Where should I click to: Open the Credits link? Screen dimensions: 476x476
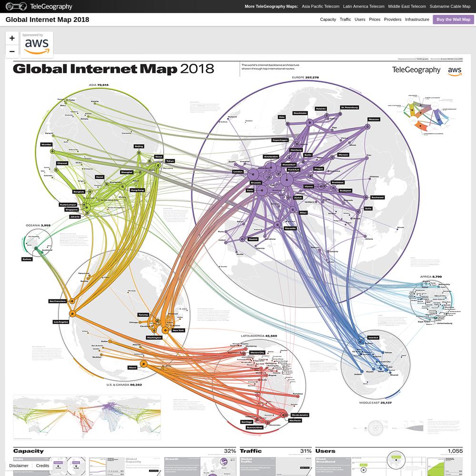point(42,466)
